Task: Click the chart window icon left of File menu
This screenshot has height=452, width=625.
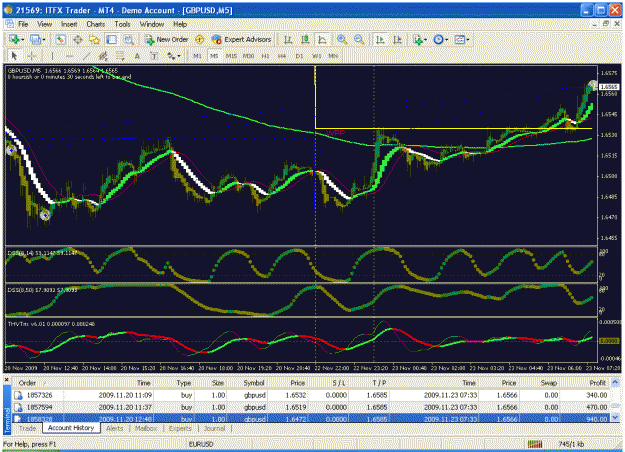Action: [x=10, y=24]
